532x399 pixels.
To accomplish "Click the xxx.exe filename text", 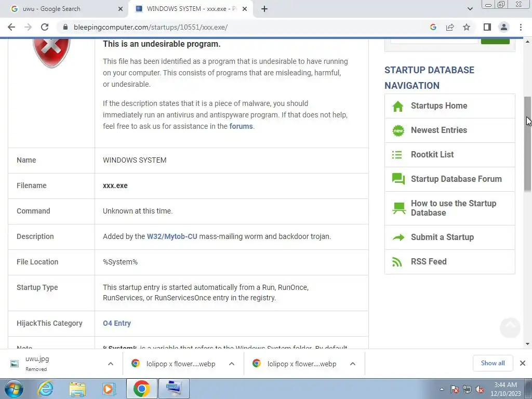I will 115,185.
